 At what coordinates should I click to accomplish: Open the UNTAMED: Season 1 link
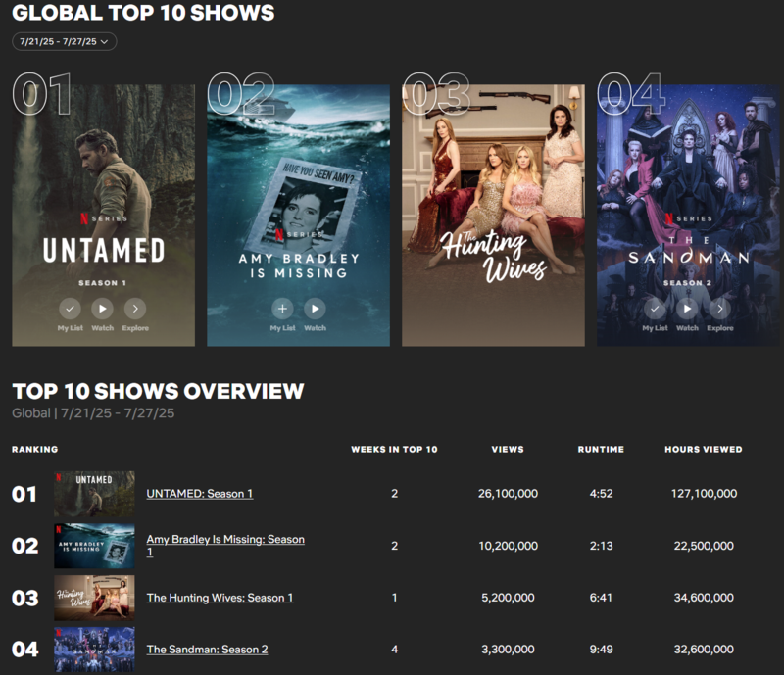200,494
